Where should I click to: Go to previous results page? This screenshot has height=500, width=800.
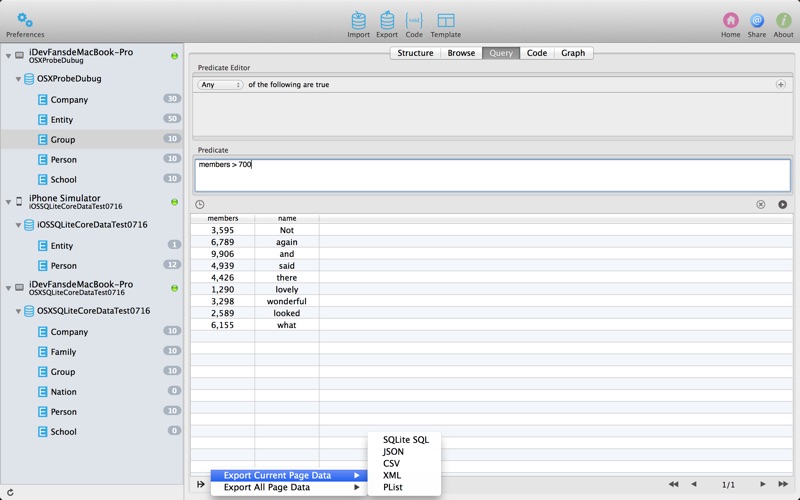pyautogui.click(x=694, y=484)
